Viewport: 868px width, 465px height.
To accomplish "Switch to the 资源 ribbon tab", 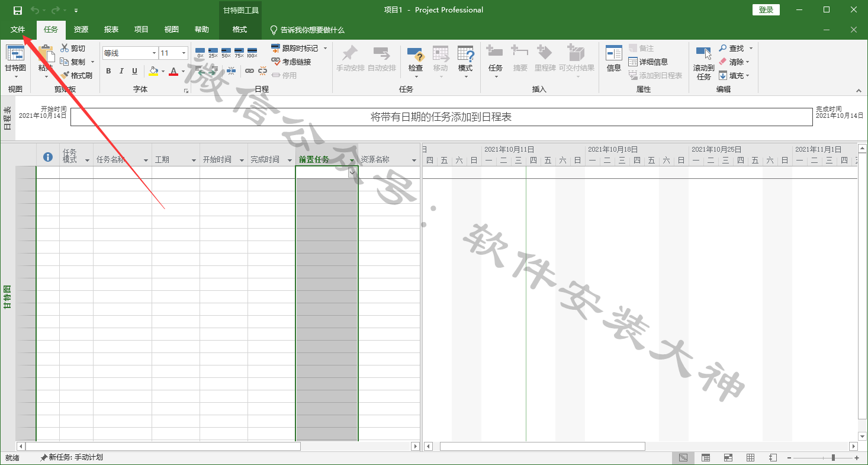I will (81, 30).
